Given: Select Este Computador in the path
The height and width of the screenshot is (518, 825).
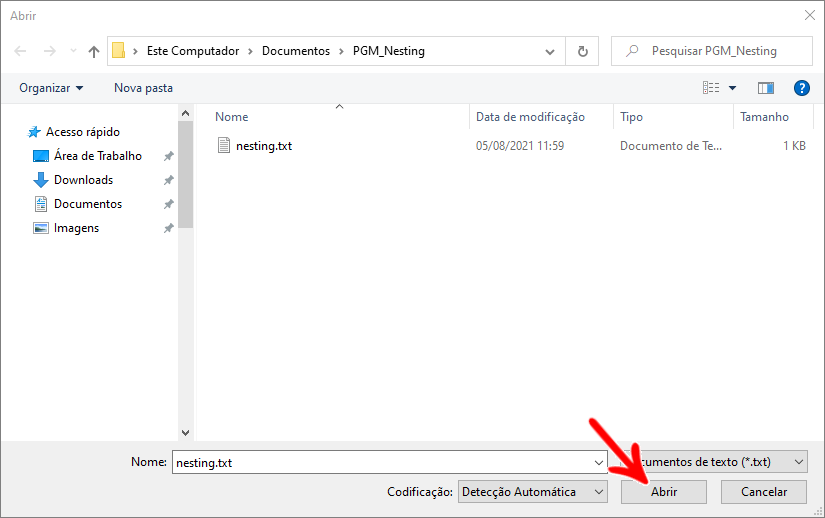Looking at the screenshot, I should [x=193, y=51].
